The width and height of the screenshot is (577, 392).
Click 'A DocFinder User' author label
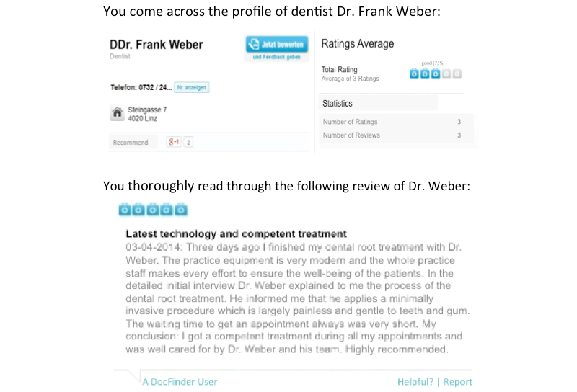point(180,382)
